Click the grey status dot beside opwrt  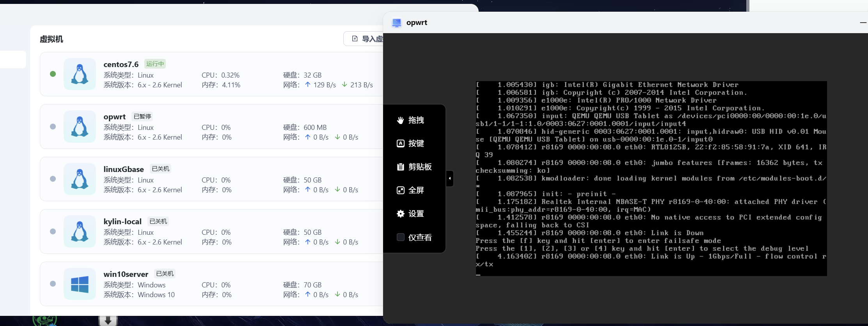[53, 126]
